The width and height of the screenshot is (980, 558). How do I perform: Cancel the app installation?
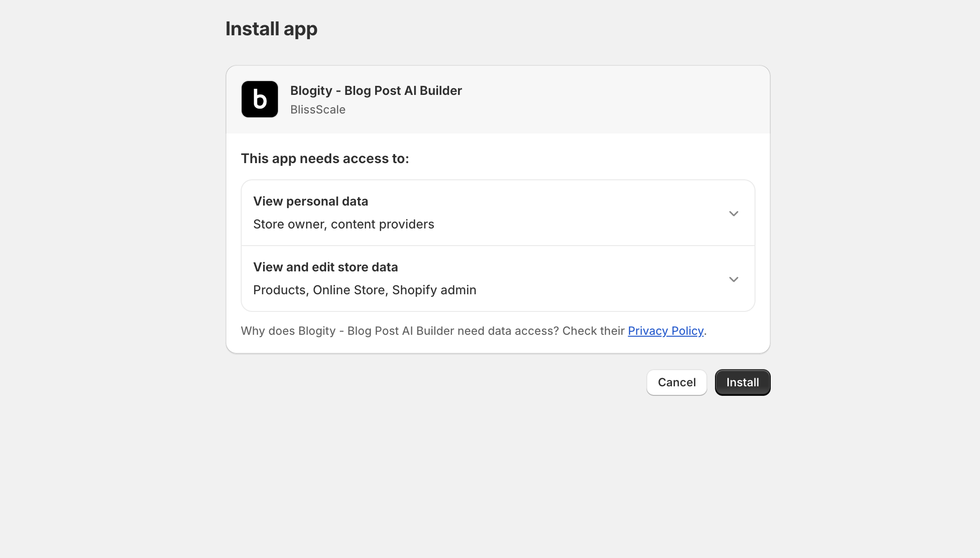click(x=676, y=382)
